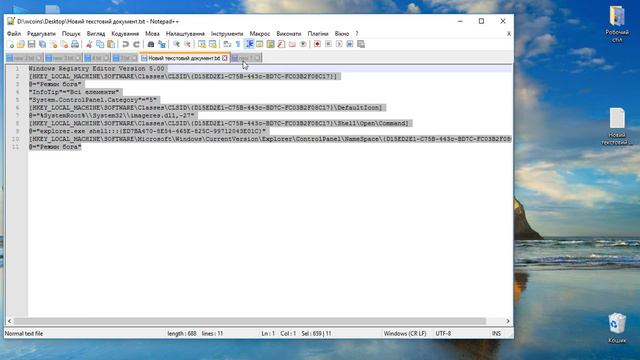Open the ? help menu

click(x=357, y=33)
